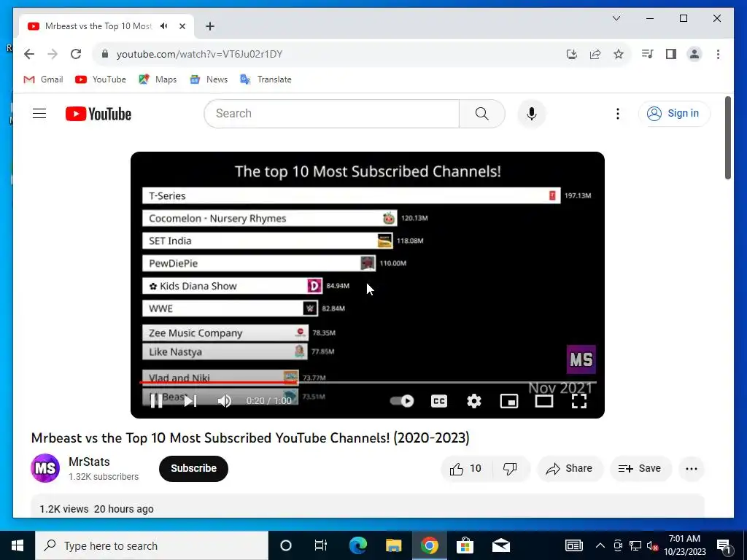
Task: Click the address bar URL
Action: point(200,54)
